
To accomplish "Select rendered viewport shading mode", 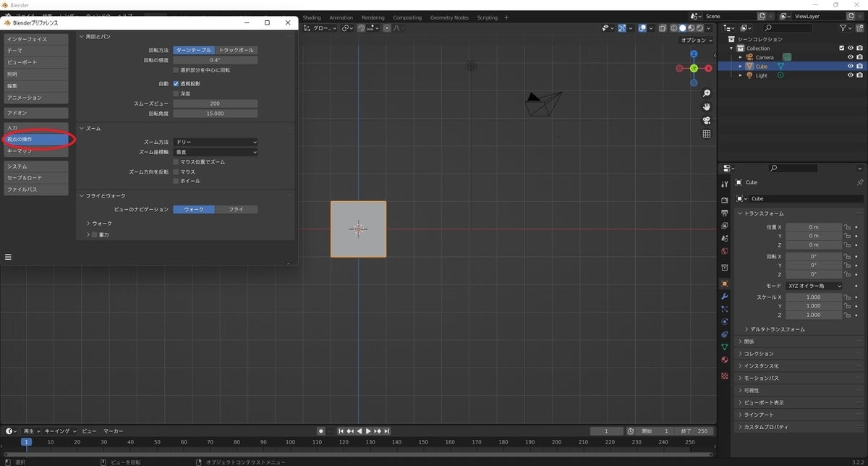I will (x=699, y=28).
